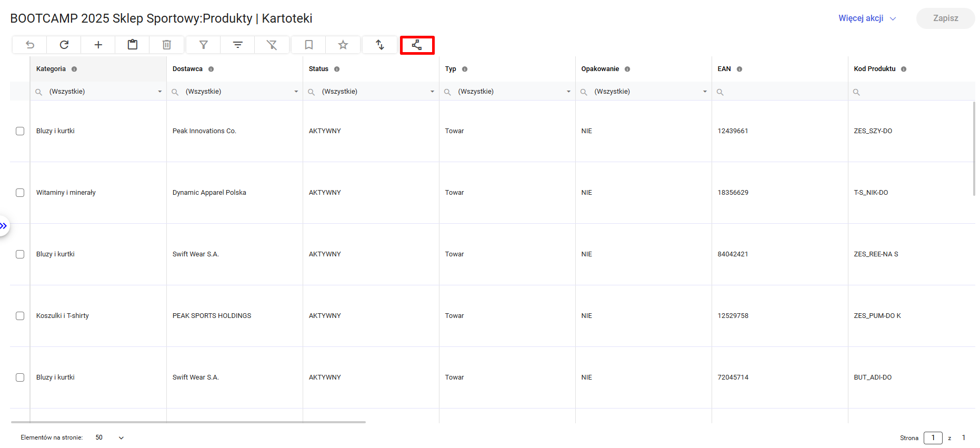Select the Witaminy i minerały row checkbox

(20, 193)
